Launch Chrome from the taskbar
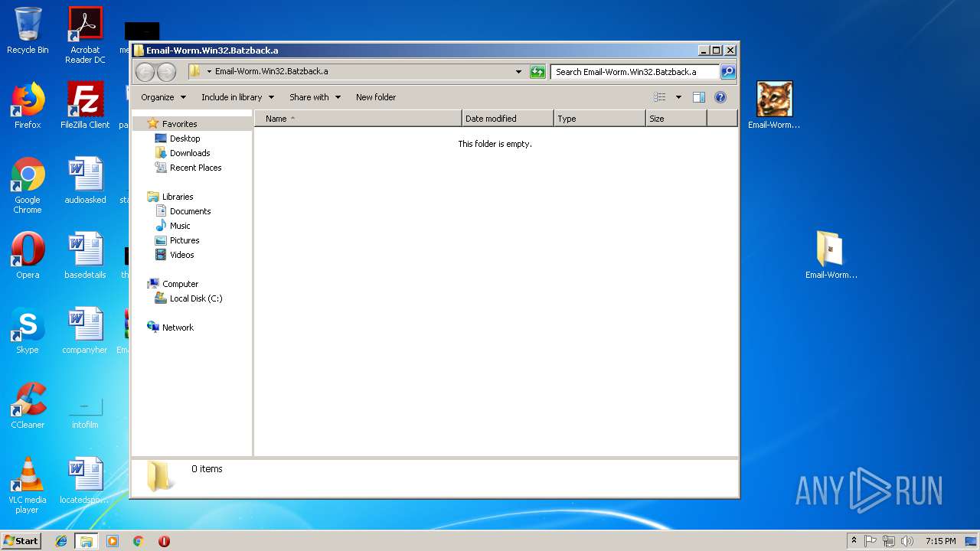The height and width of the screenshot is (551, 980). coord(139,541)
